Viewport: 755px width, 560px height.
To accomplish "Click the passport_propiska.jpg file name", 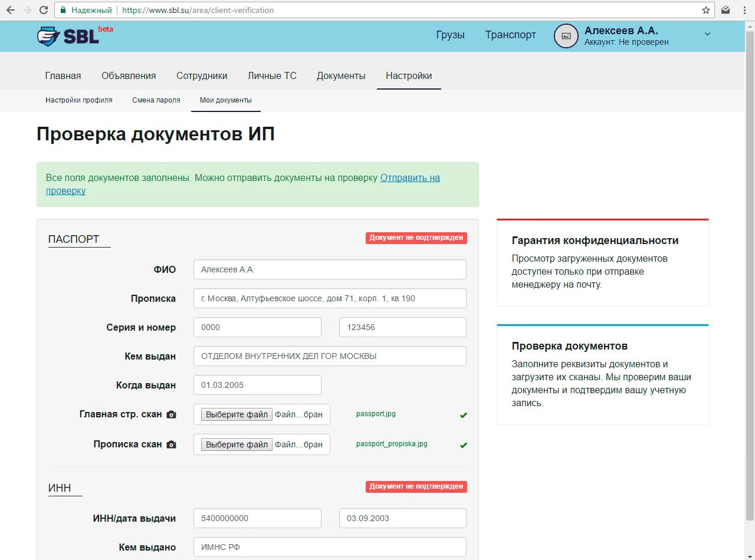I will 392,444.
